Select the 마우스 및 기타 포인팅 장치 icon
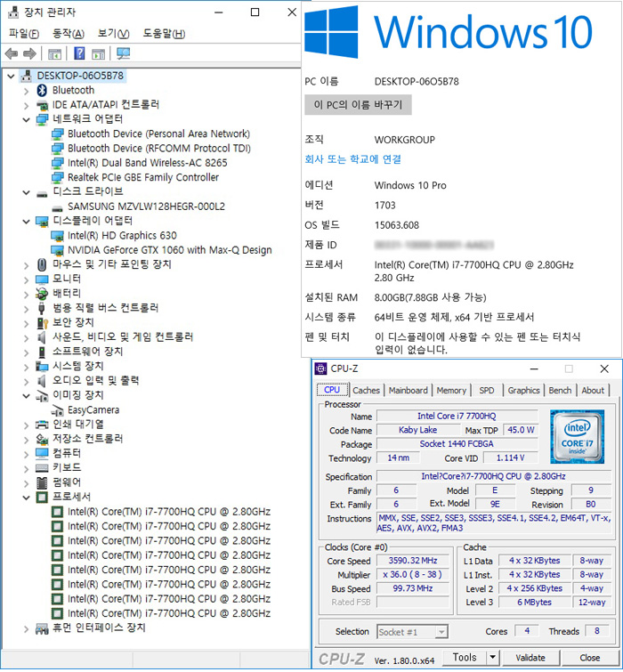623x672 pixels. click(x=42, y=265)
